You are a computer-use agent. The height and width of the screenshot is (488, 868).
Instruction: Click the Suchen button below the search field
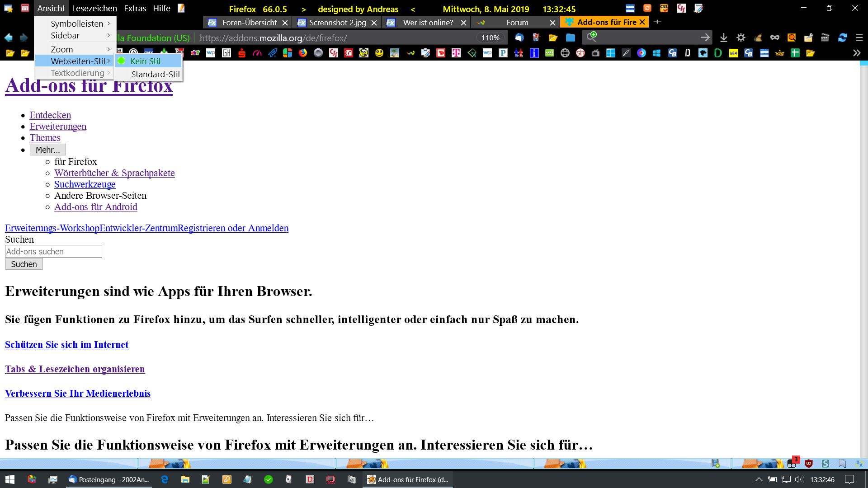24,264
